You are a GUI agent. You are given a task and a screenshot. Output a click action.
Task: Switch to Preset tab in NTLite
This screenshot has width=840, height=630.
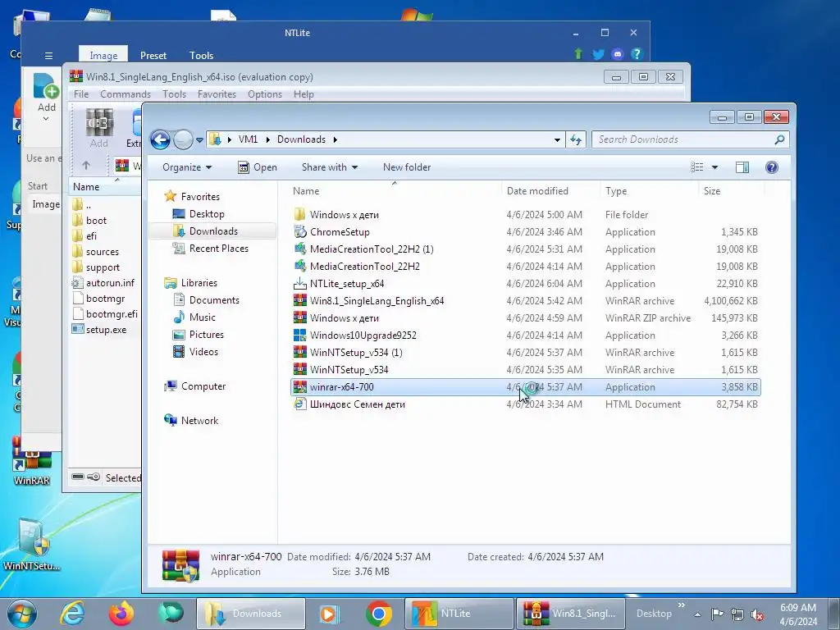[153, 55]
